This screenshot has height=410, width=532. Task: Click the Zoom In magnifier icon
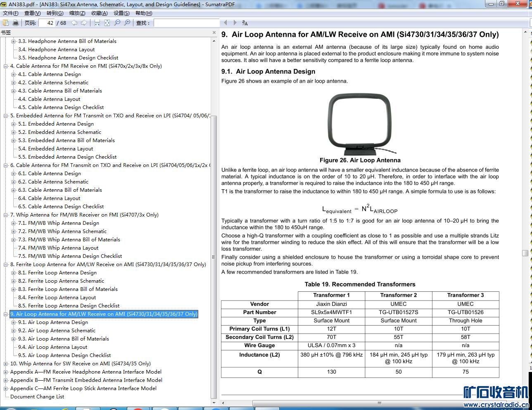point(127,23)
